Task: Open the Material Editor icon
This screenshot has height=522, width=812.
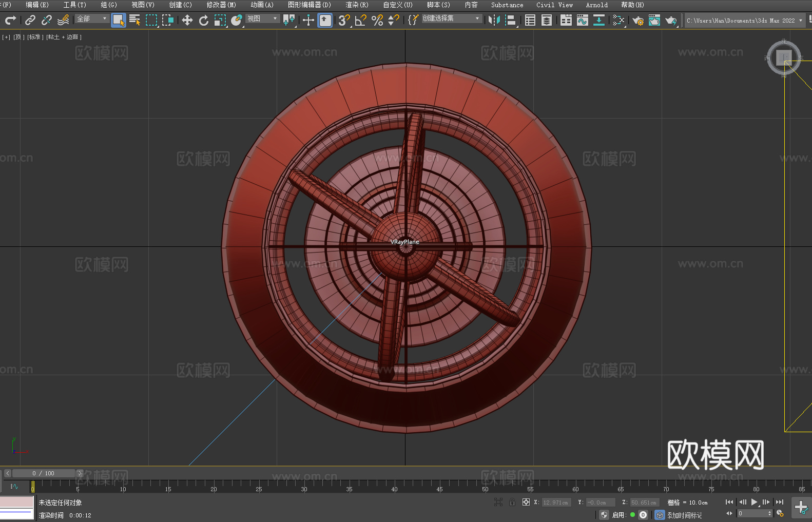Action: click(x=618, y=20)
